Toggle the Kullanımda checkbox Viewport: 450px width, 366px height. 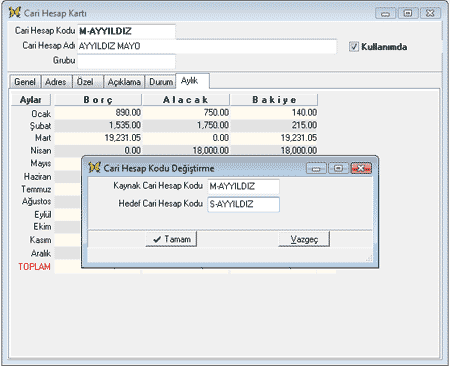354,47
